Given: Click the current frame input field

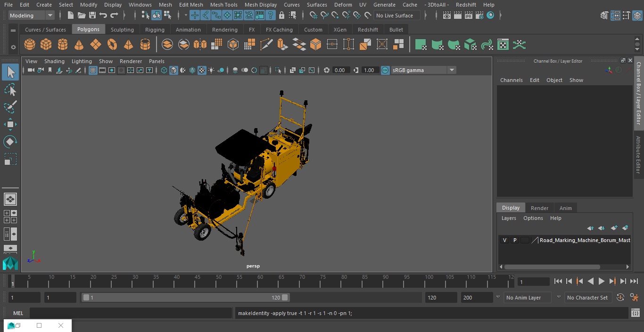Looking at the screenshot, I should pos(533,282).
